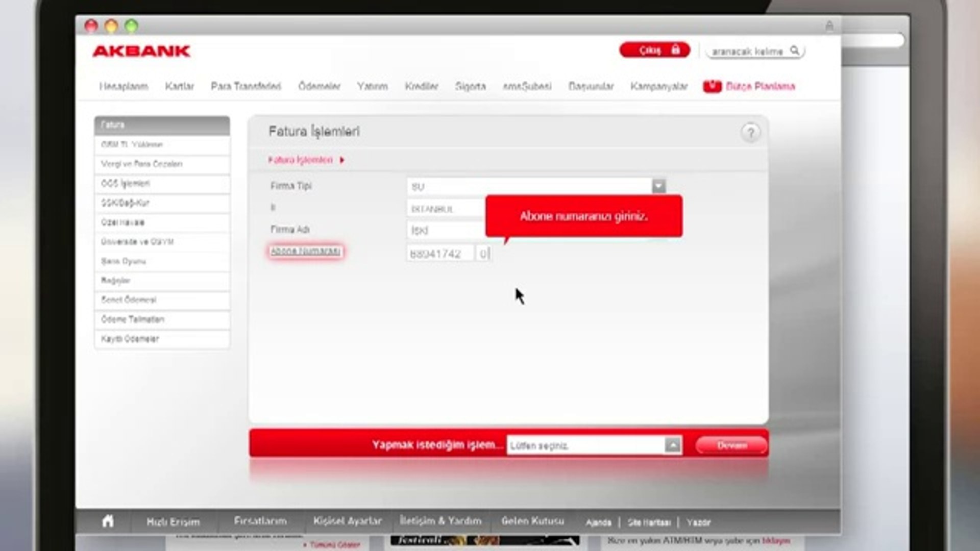
Task: Click the search magnifier icon
Action: [794, 51]
